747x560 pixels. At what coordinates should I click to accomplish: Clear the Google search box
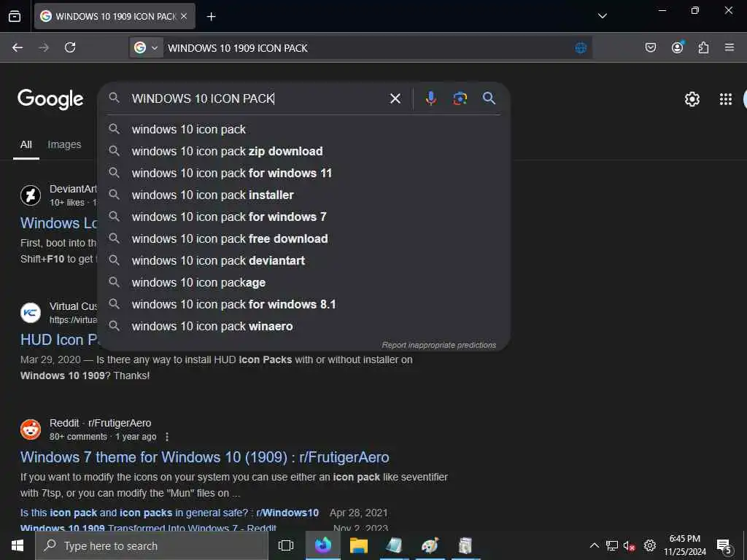[x=395, y=98]
